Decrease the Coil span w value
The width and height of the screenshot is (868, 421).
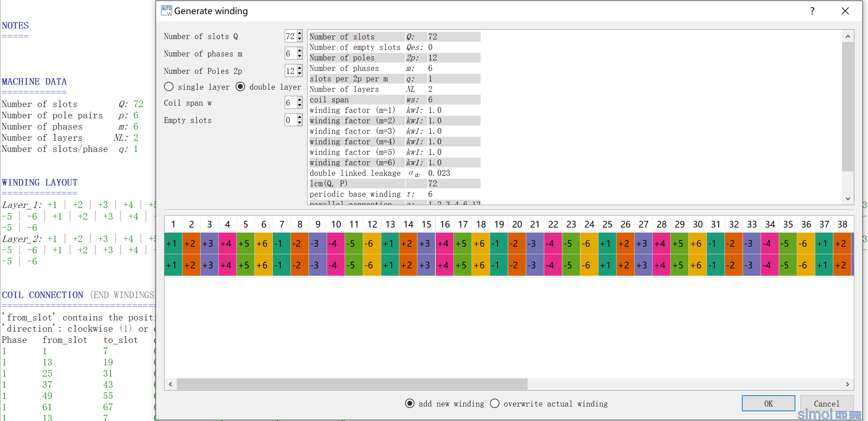[300, 106]
